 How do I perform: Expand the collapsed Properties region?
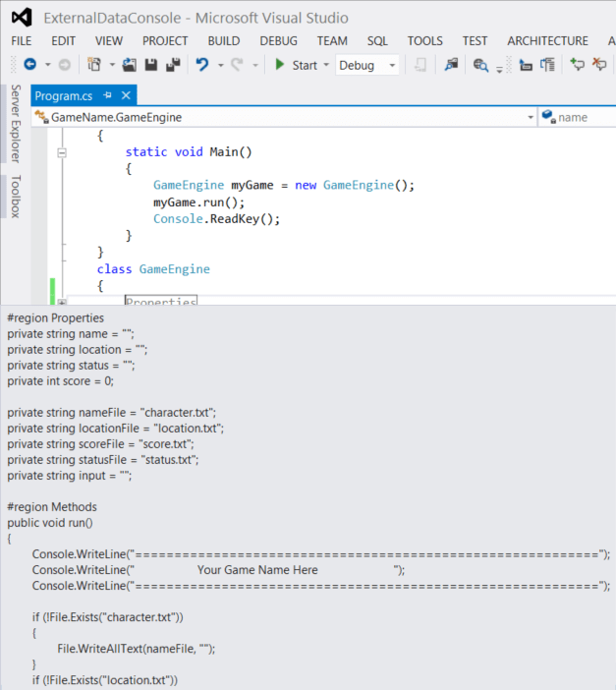tap(62, 303)
